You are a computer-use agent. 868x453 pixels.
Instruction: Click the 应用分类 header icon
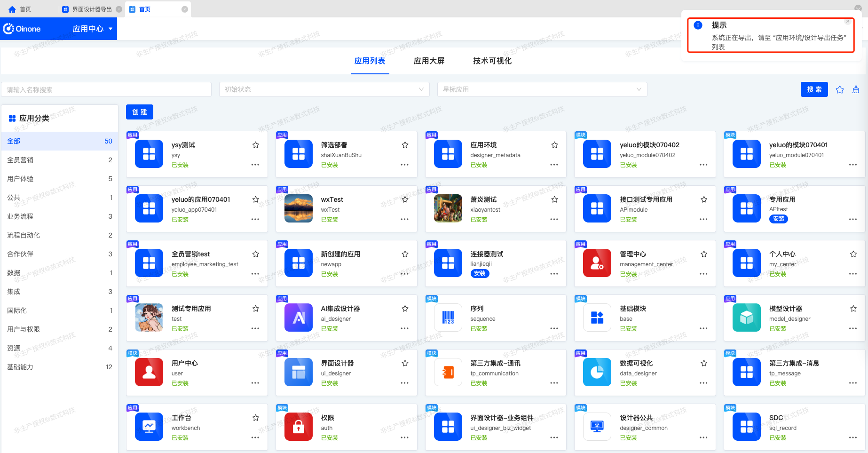click(12, 119)
